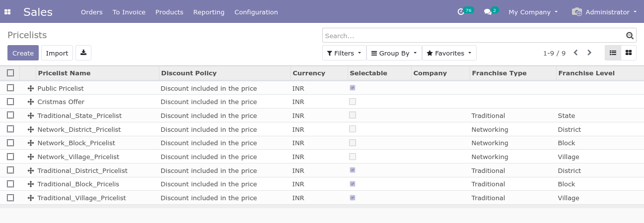Switch to list view icon
This screenshot has height=223, width=644.
[x=613, y=53]
